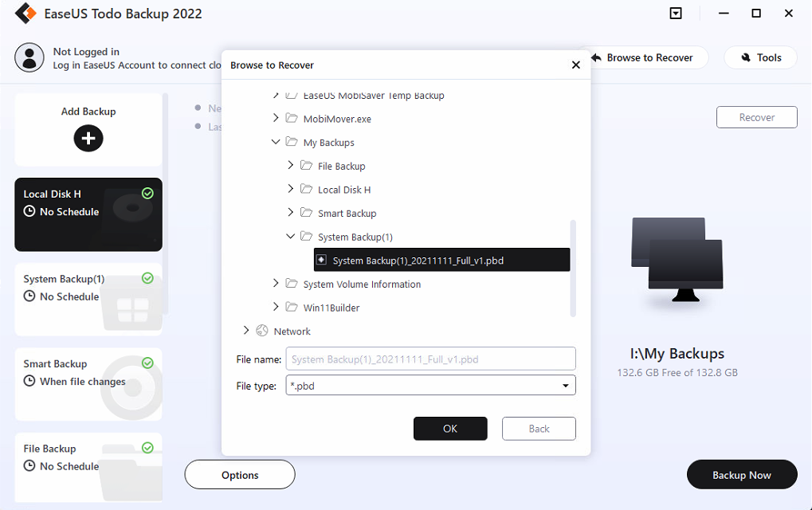This screenshot has height=510, width=812.
Task: Open the title bar dropdown menu icon
Action: tap(676, 14)
